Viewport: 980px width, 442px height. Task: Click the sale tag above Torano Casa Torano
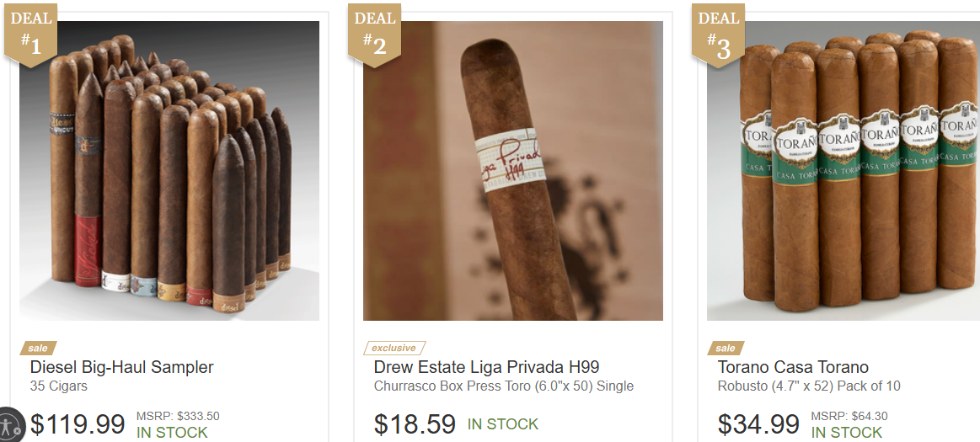coord(726,349)
